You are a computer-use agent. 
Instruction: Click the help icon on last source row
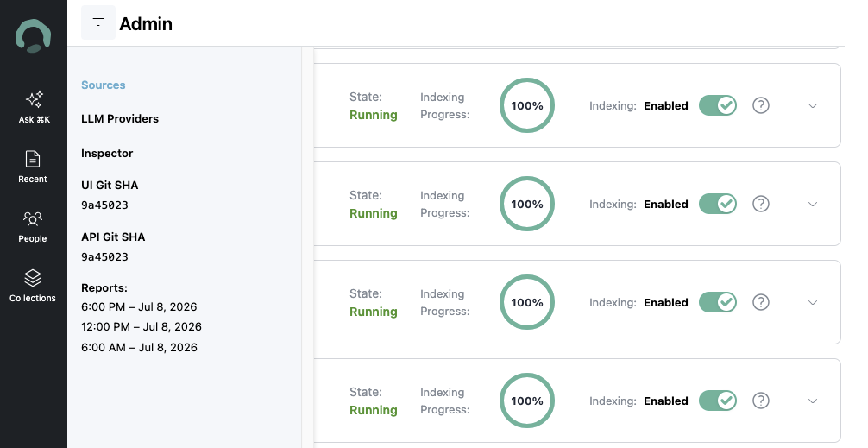[761, 401]
